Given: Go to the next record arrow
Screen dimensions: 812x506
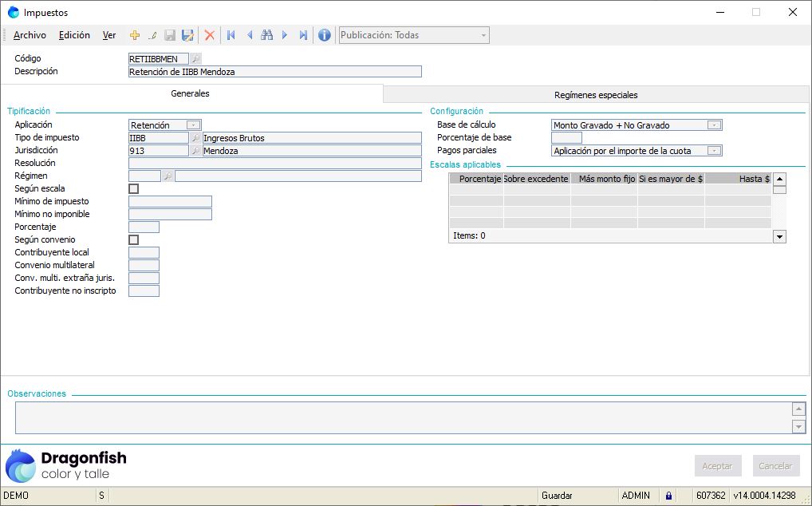Looking at the screenshot, I should 285,35.
